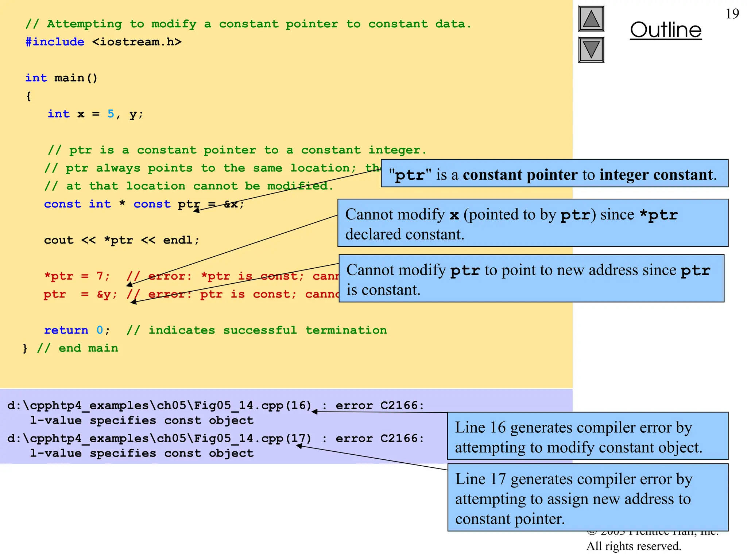Click the up arrow navigation button
The height and width of the screenshot is (560, 747).
(x=591, y=19)
